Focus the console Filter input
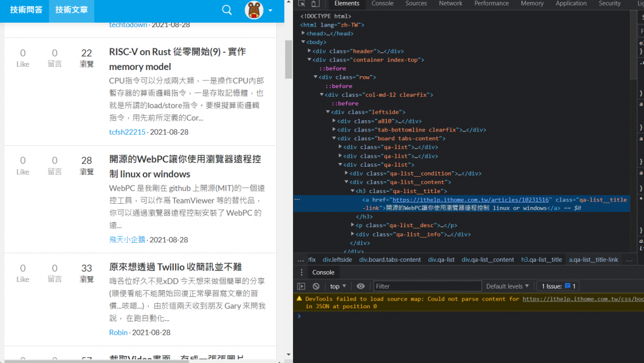The height and width of the screenshot is (363, 644). coord(427,286)
